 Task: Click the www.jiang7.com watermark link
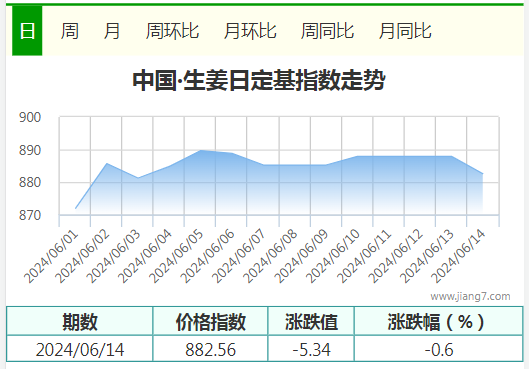[470, 296]
